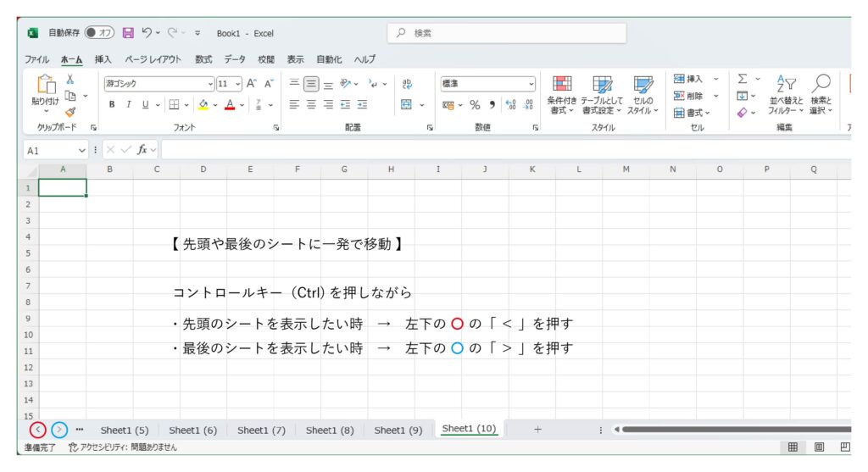Click the red font color swatch
This screenshot has height=472, width=868.
tap(230, 105)
